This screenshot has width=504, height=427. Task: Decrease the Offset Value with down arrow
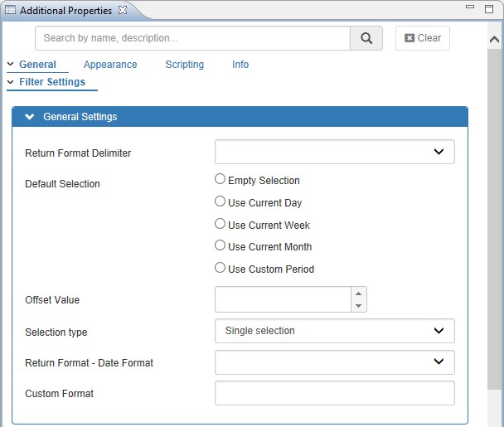[358, 306]
